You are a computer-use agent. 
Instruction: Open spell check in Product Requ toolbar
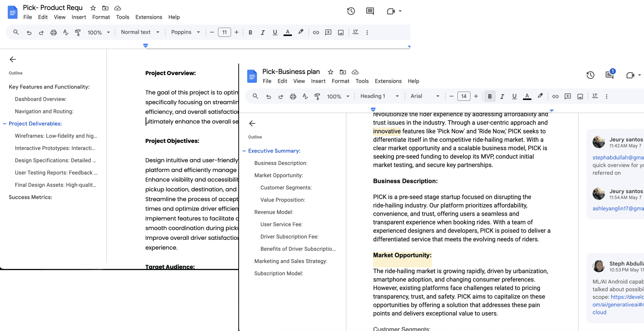[x=66, y=33]
